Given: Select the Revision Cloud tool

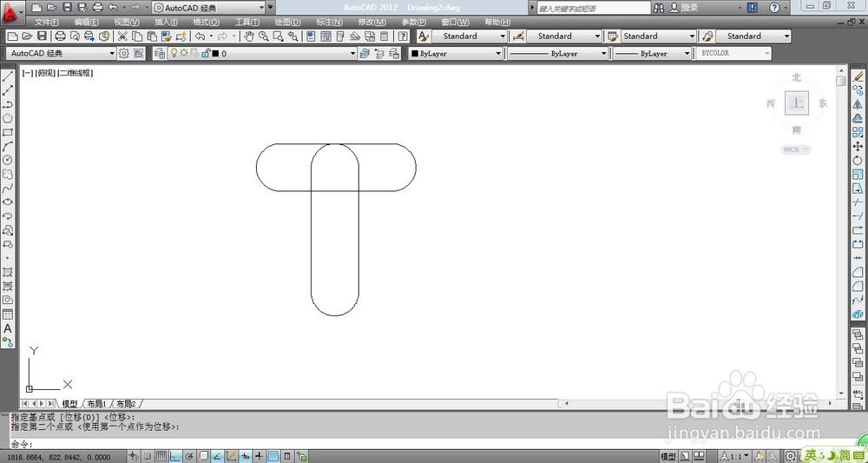Looking at the screenshot, I should [8, 174].
